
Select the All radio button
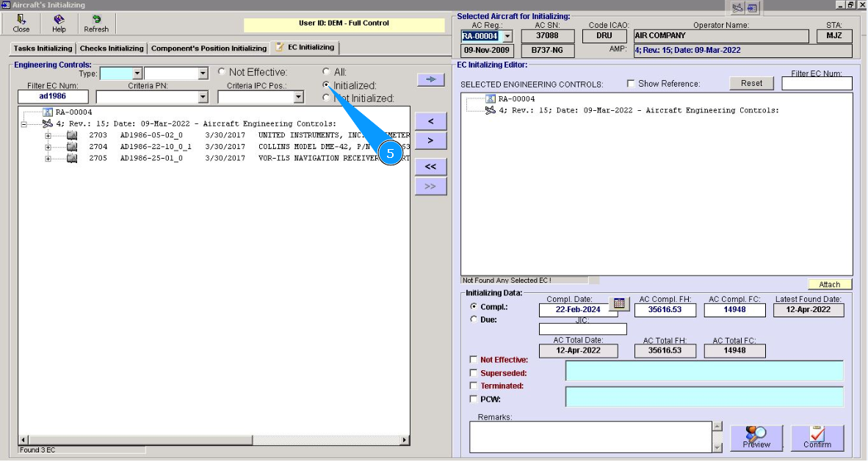[326, 72]
